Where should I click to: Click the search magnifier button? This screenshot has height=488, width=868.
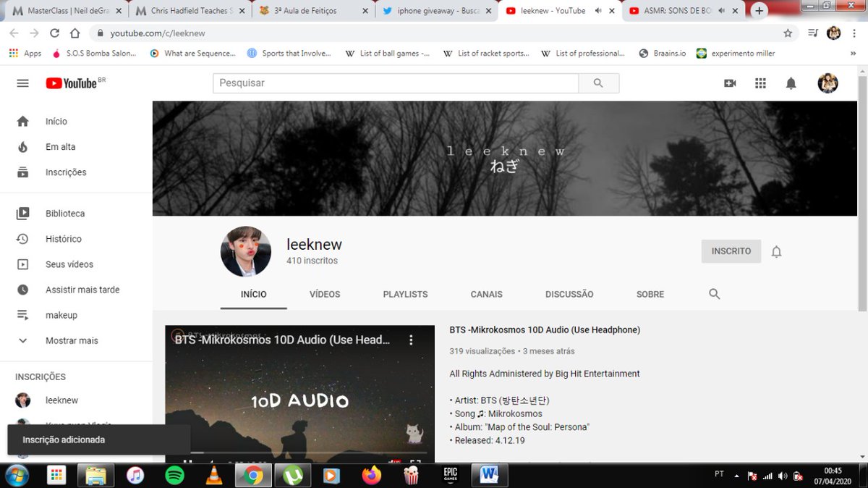(598, 83)
